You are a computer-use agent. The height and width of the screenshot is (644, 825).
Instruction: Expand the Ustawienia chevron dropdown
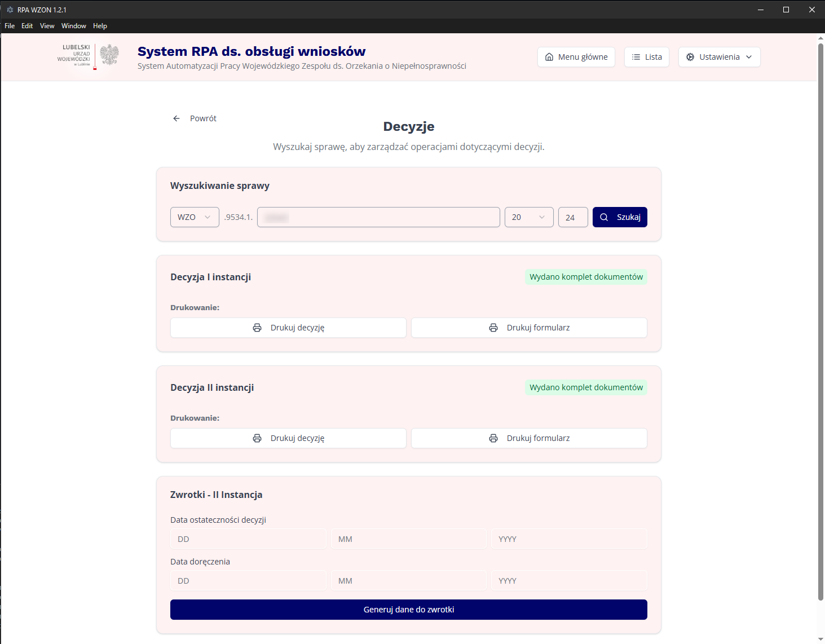click(x=750, y=57)
